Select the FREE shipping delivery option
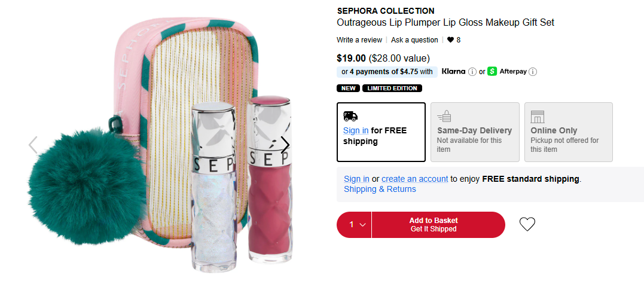This screenshot has width=644, height=287. [381, 132]
